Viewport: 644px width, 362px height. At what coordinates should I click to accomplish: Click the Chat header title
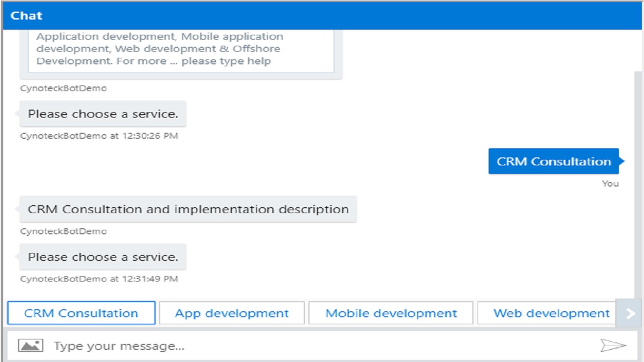coord(26,16)
